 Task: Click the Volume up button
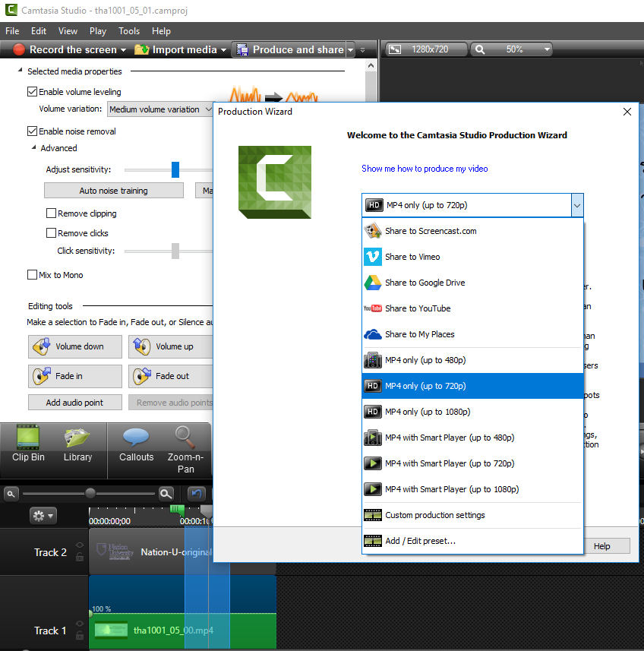171,346
